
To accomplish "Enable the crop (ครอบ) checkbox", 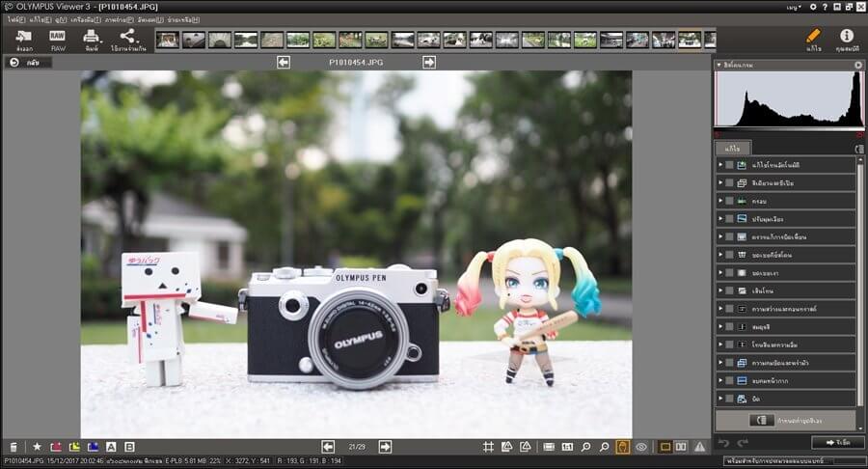I will click(730, 201).
